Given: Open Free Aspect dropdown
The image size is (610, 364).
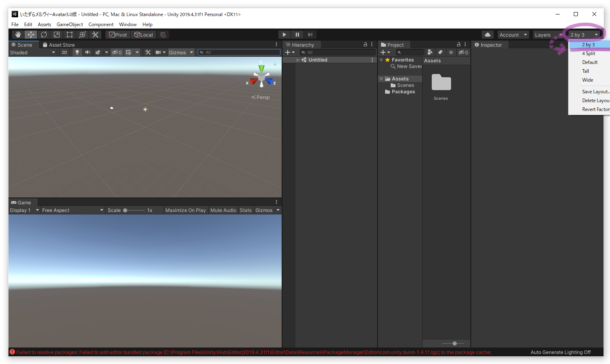Looking at the screenshot, I should pos(73,210).
